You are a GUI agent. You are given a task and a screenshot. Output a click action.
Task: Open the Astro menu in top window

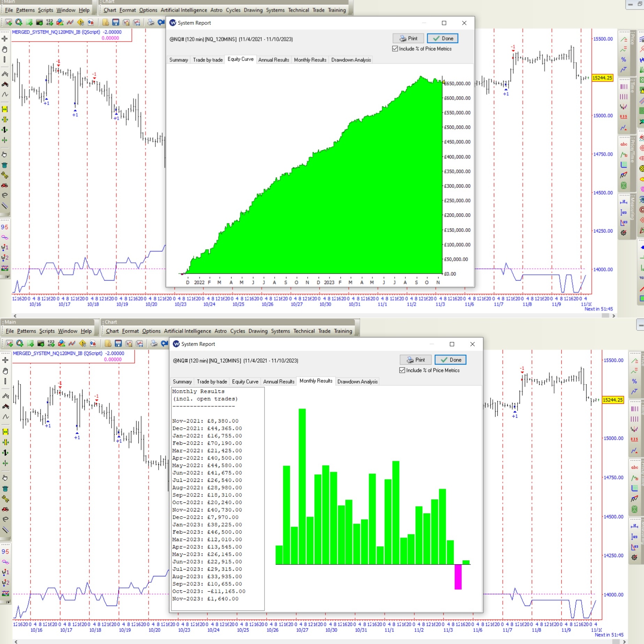(x=216, y=10)
